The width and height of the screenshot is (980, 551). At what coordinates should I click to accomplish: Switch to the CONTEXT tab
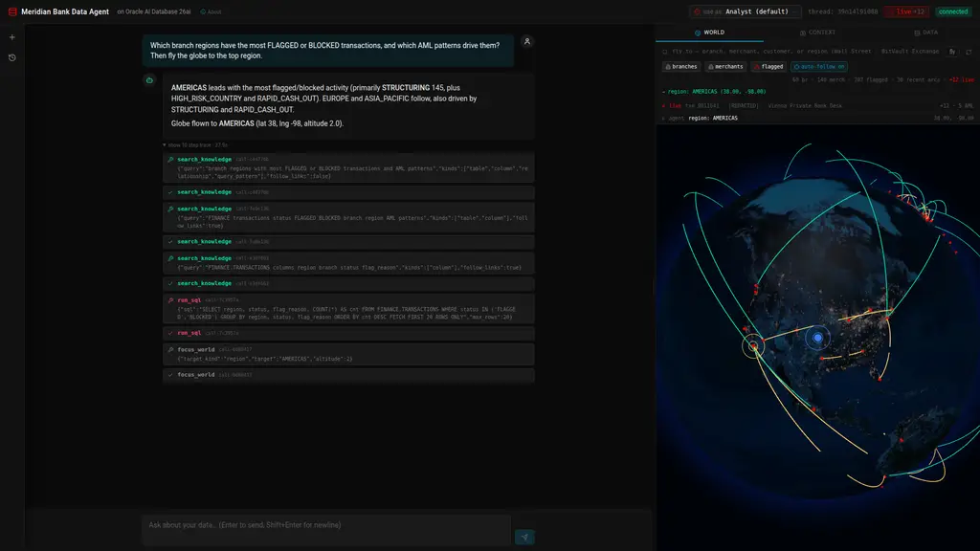click(x=817, y=33)
